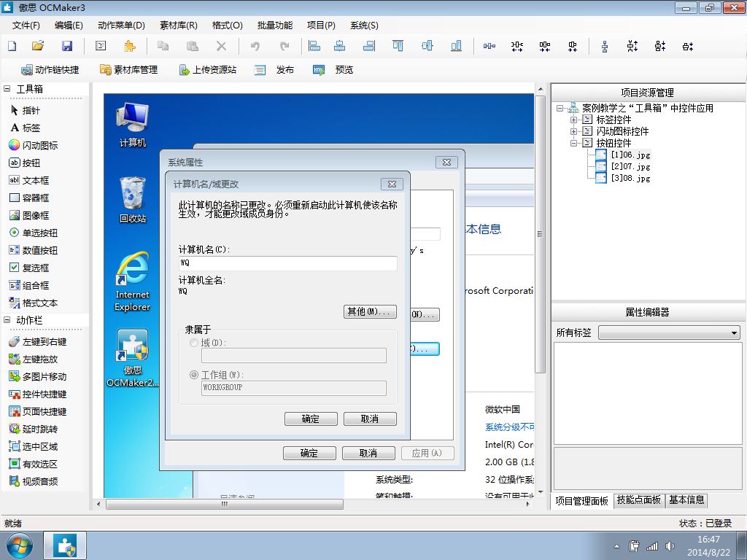This screenshot has height=560, width=747.
Task: Select the 格式文本 tool
Action: point(34,303)
